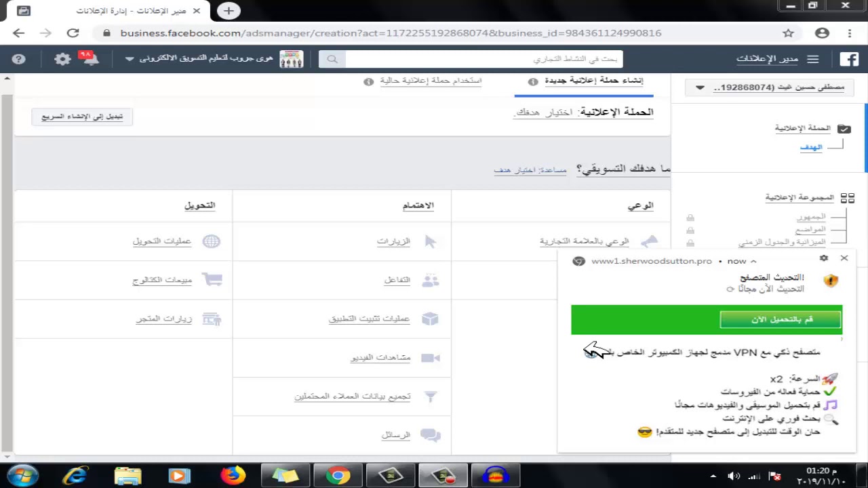The width and height of the screenshot is (868, 488).
Task: Select the brand awareness megaphone icon
Action: [649, 241]
